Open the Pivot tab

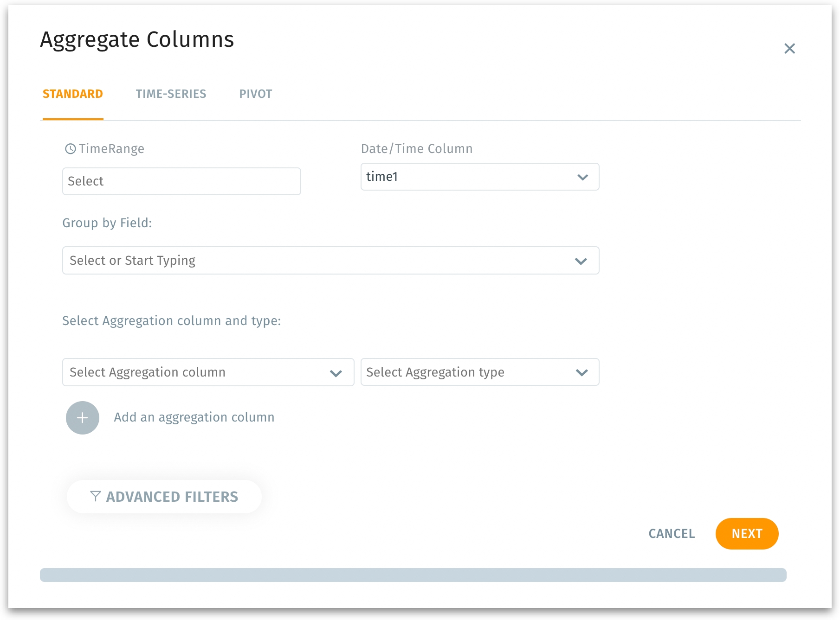point(255,94)
